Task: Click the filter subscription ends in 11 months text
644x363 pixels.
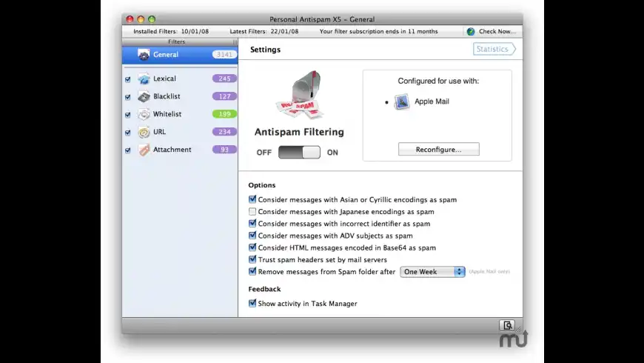Action: pos(379,31)
